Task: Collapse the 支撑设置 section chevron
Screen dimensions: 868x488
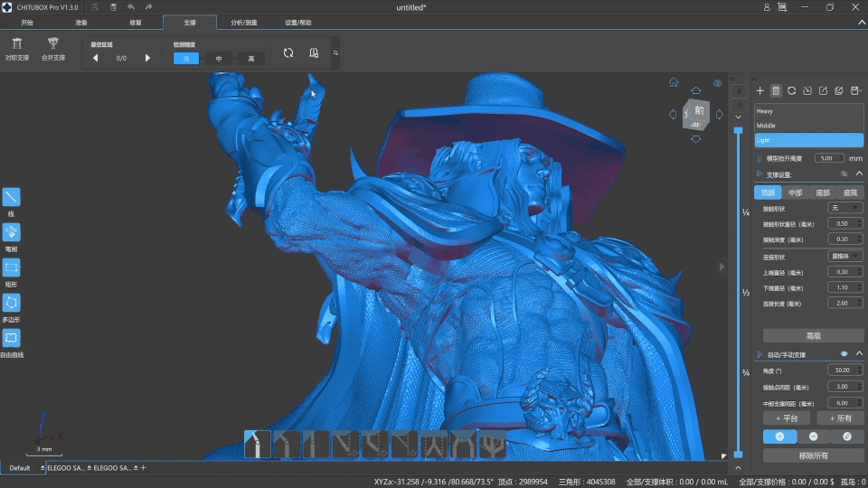Action: 859,174
